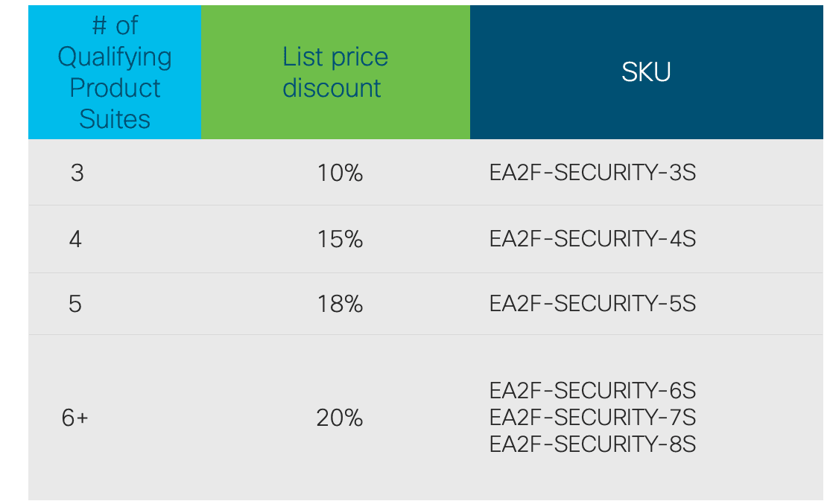
Task: Click the EA2F-SECURITY-8S SKU
Action: pos(592,444)
